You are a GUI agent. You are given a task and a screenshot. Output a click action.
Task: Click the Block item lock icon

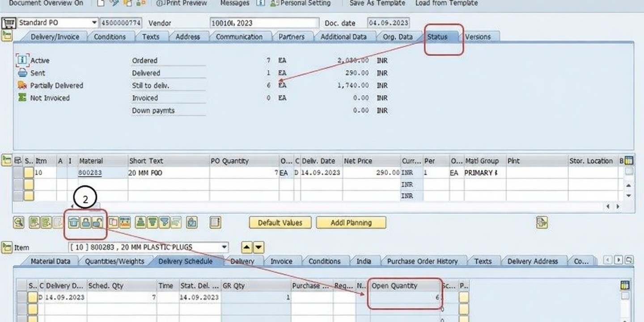[85, 222]
